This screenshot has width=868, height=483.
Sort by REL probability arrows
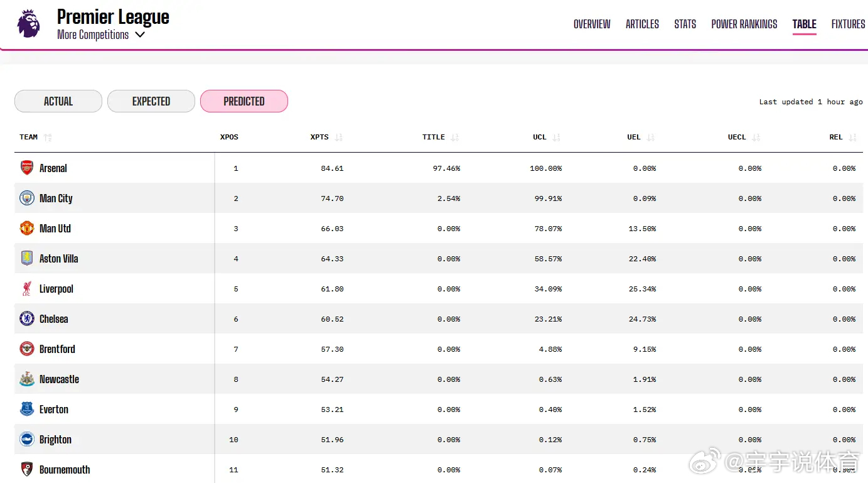(x=852, y=137)
